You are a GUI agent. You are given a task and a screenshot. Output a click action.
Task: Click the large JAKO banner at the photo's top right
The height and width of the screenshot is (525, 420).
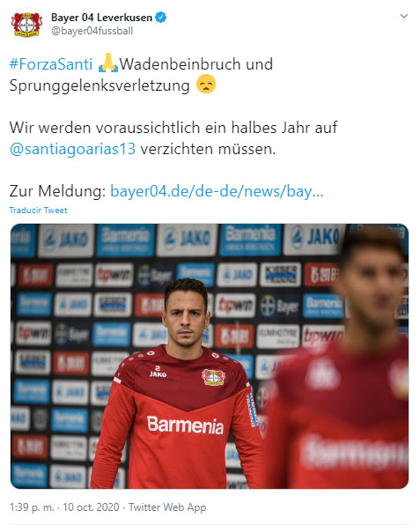(x=314, y=238)
